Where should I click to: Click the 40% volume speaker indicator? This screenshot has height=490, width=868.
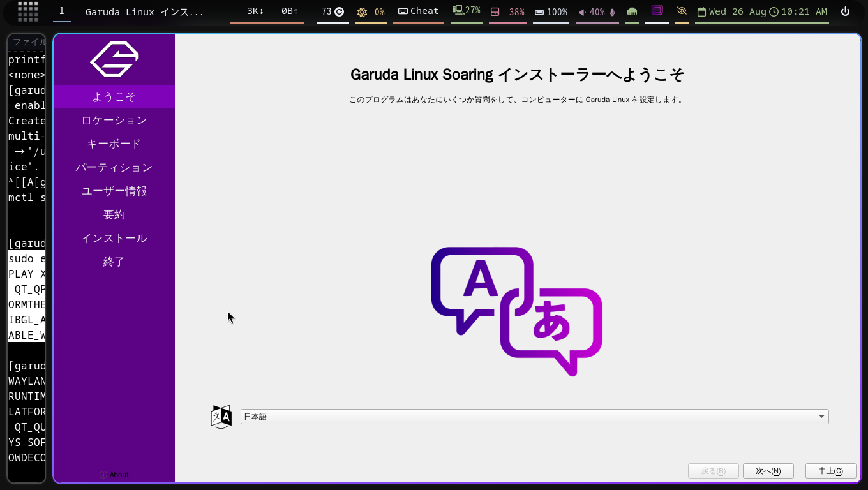click(x=592, y=12)
